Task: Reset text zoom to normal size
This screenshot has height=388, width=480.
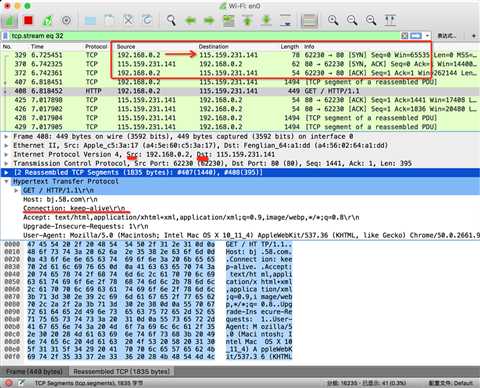Action: pyautogui.click(x=371, y=21)
